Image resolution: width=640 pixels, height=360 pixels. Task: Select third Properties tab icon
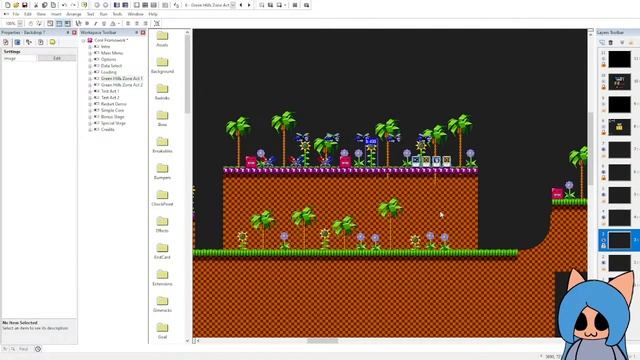[29, 42]
